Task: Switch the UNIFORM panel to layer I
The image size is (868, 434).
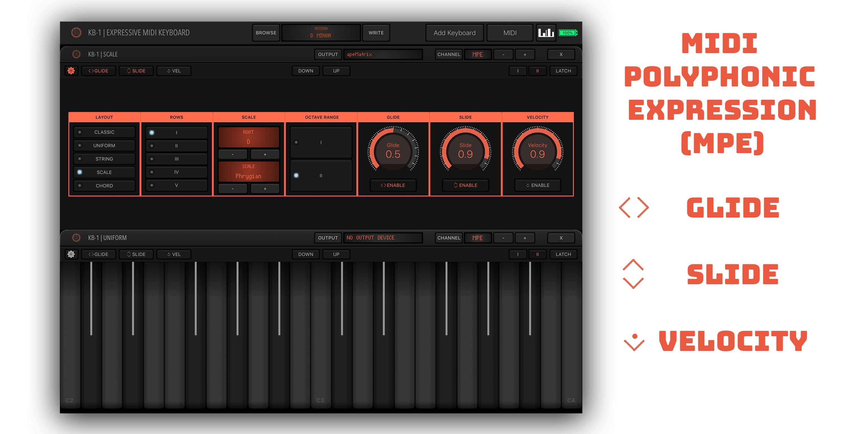Action: click(x=518, y=254)
